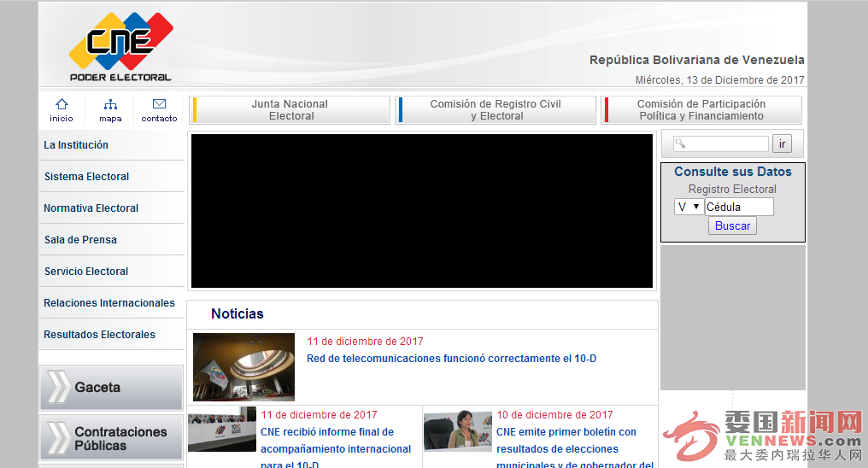Click the magnifier icon in search box
868x468 pixels.
click(x=680, y=143)
